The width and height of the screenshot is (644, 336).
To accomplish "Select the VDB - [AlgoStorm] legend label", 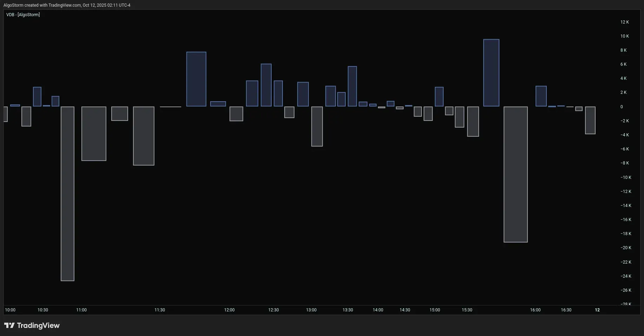I will coord(23,15).
